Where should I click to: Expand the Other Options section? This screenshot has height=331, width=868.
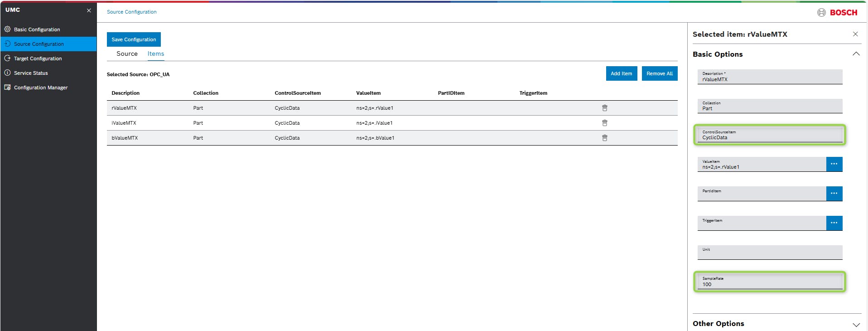tap(856, 325)
